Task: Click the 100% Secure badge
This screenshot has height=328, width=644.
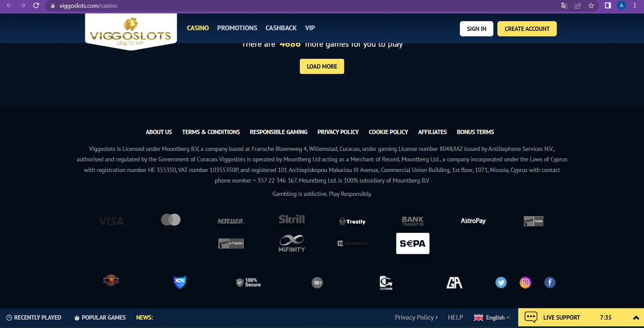Action: (248, 282)
